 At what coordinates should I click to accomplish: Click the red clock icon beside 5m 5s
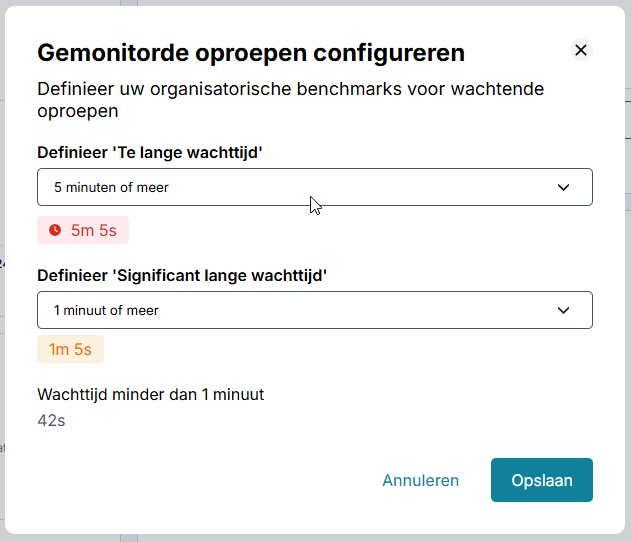pos(55,230)
